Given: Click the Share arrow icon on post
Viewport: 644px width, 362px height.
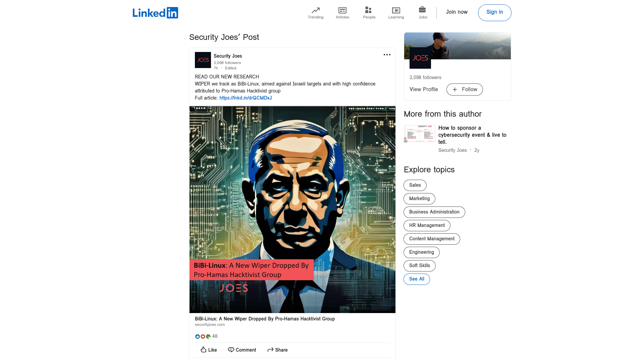Looking at the screenshot, I should tap(271, 350).
